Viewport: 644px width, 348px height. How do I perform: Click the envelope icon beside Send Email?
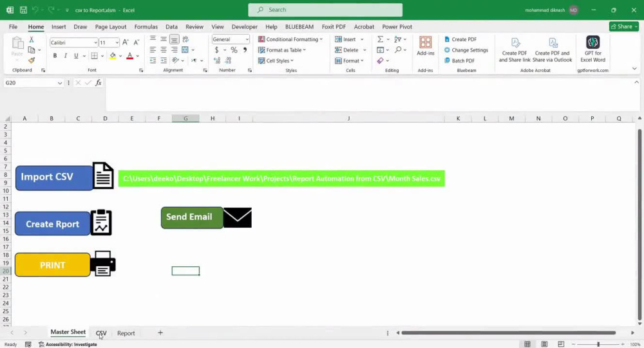click(x=238, y=217)
